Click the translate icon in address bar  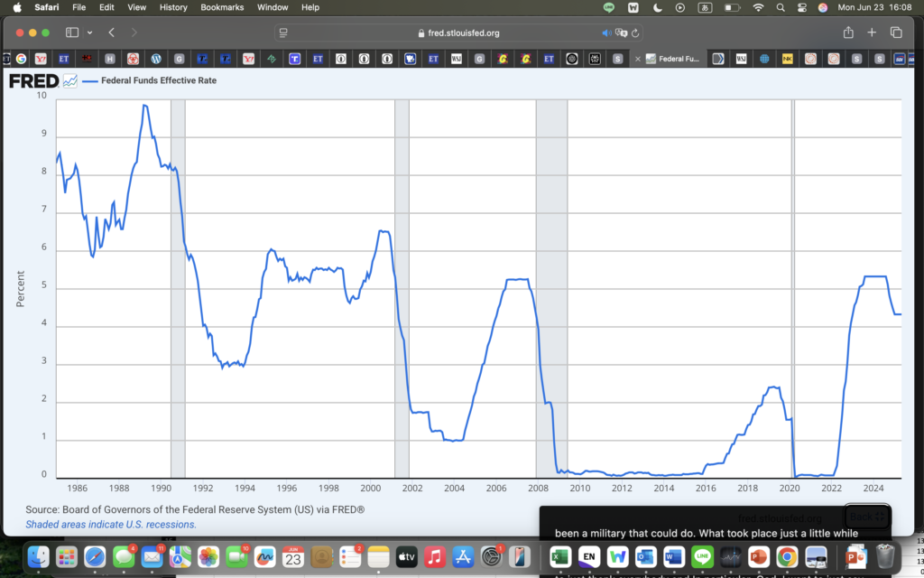click(621, 33)
